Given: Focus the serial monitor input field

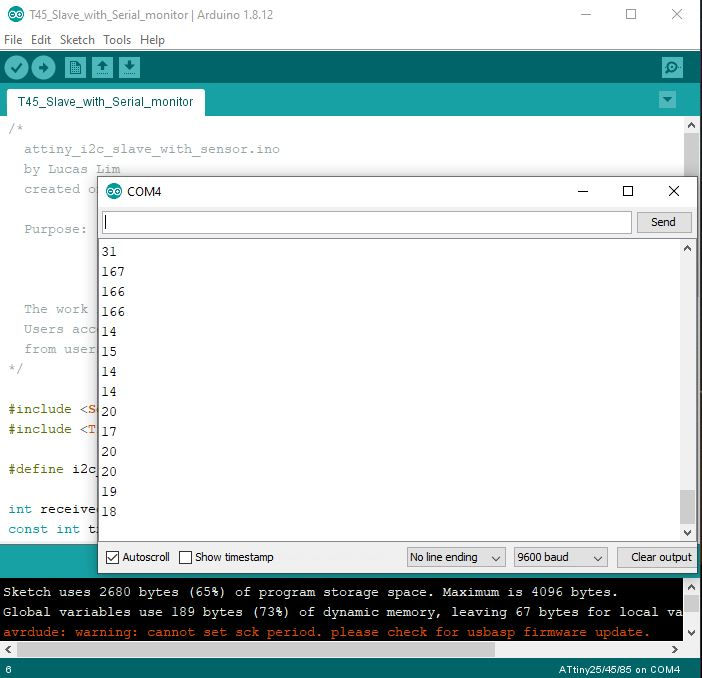Looking at the screenshot, I should tap(367, 222).
